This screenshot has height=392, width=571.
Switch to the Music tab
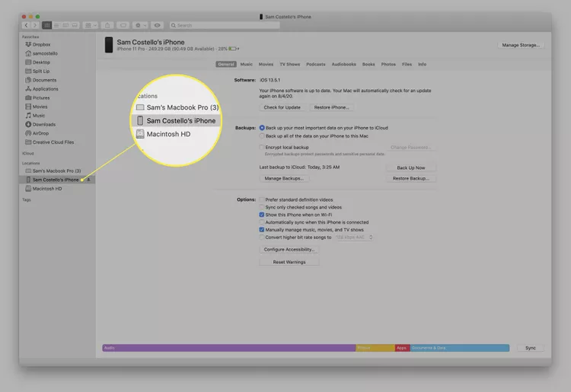(x=246, y=64)
